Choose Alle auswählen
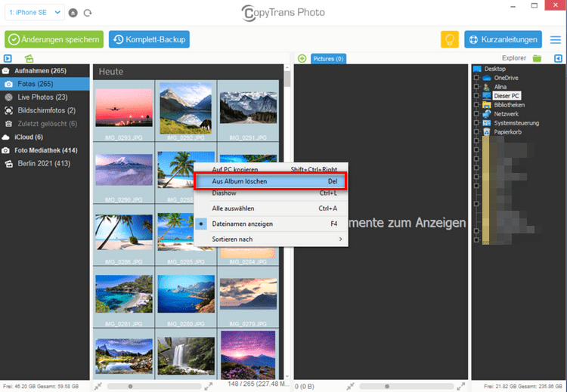This screenshot has width=567, height=392. [x=271, y=208]
